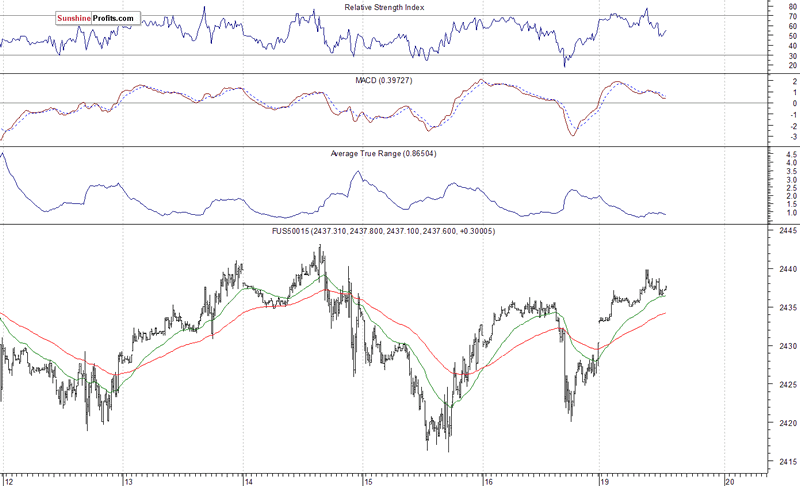Click MACD scale value 2
The height and width of the screenshot is (486, 800).
tap(794, 82)
